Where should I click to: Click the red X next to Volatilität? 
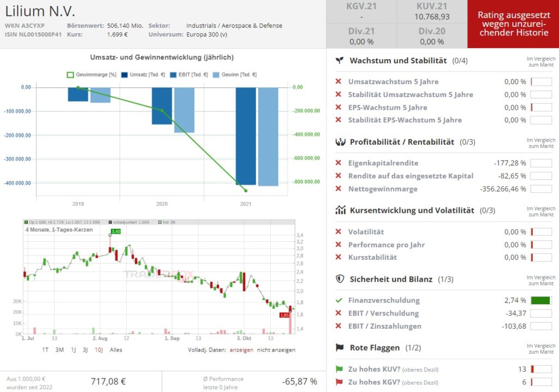pos(338,231)
